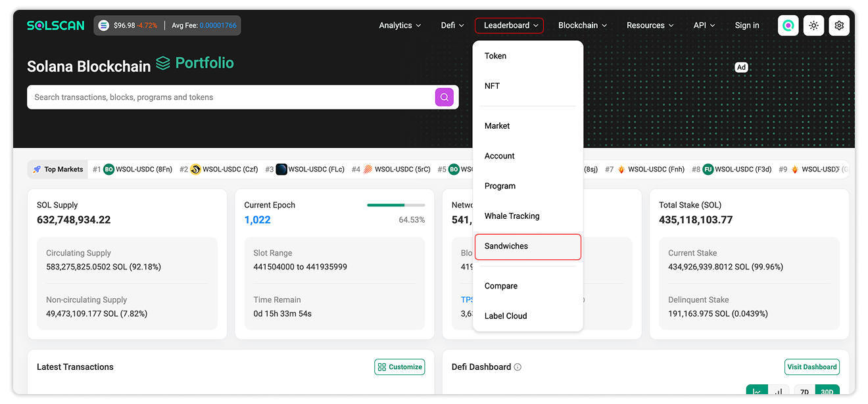Image resolution: width=868 pixels, height=404 pixels.
Task: Click Time Remain 0d 15h 33m 54s
Action: (283, 314)
